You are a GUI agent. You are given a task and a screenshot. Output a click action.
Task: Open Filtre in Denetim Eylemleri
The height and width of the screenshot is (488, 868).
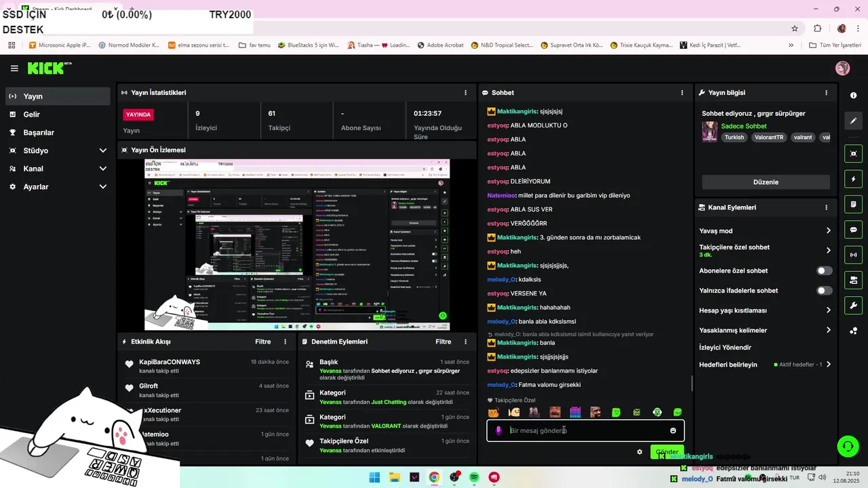[x=443, y=342]
